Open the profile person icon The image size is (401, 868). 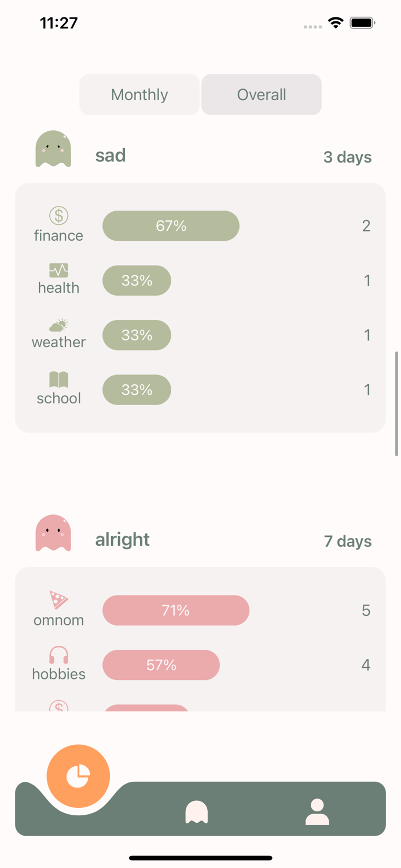click(x=317, y=811)
